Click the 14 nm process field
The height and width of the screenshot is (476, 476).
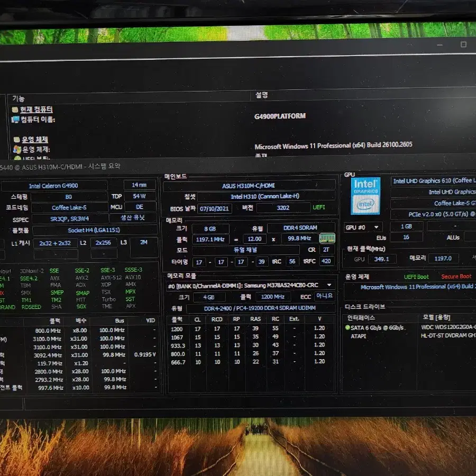pos(139,185)
